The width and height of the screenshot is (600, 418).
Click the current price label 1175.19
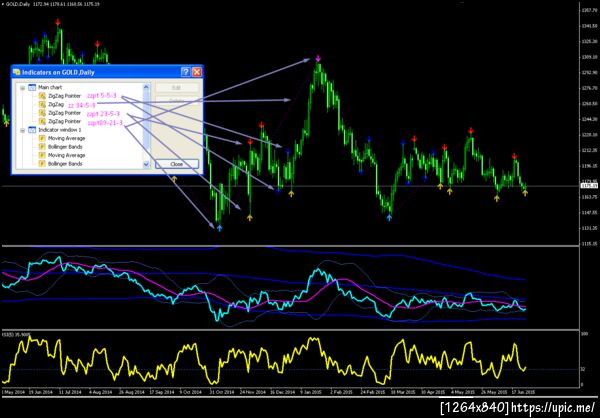coord(588,186)
